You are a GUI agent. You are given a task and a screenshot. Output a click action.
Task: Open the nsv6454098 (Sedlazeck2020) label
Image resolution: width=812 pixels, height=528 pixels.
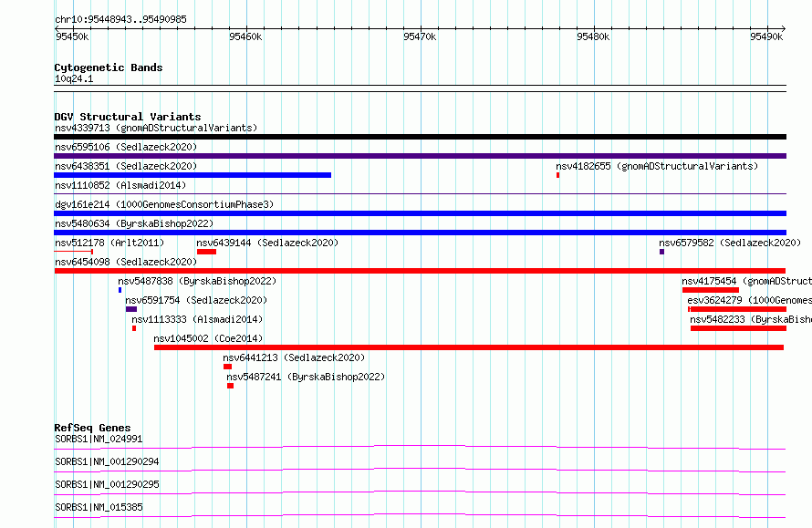[x=126, y=262]
